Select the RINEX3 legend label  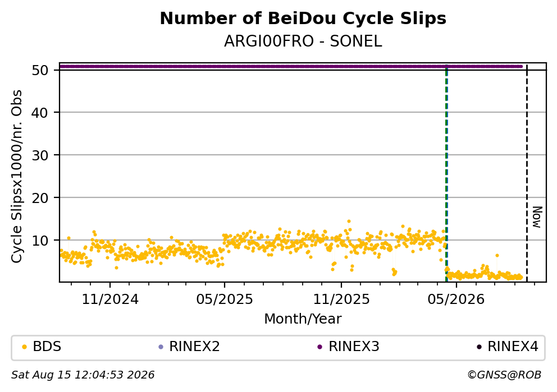pos(354,347)
